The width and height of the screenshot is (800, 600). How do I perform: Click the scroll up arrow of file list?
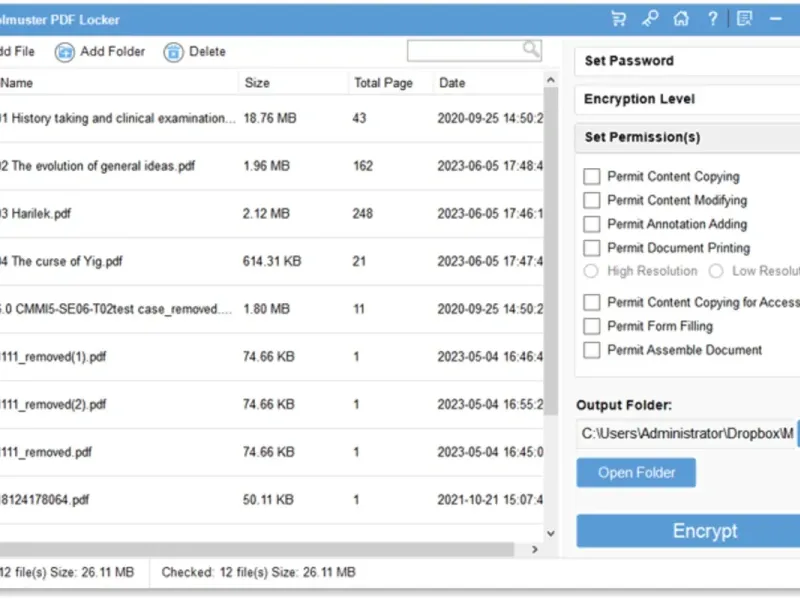[x=551, y=80]
